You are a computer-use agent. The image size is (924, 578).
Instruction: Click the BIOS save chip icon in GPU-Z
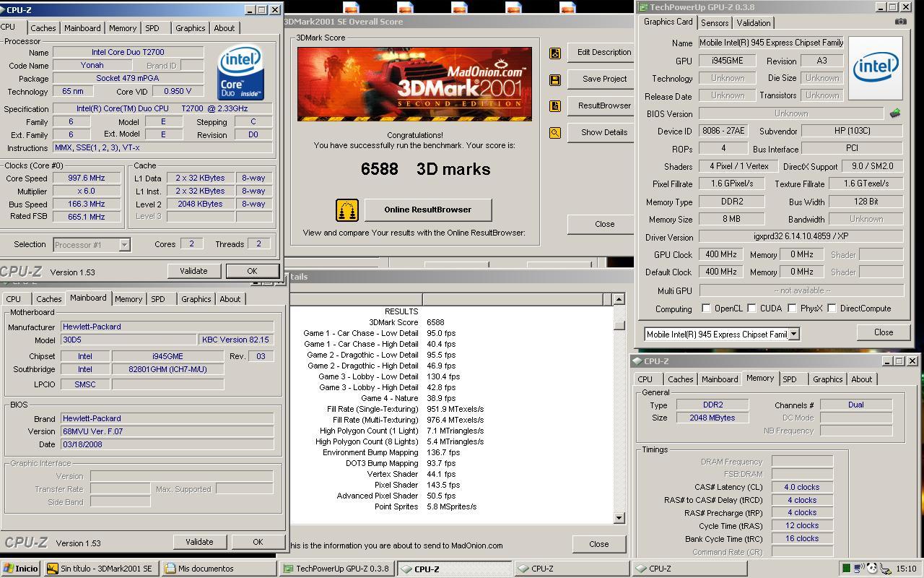coord(894,113)
